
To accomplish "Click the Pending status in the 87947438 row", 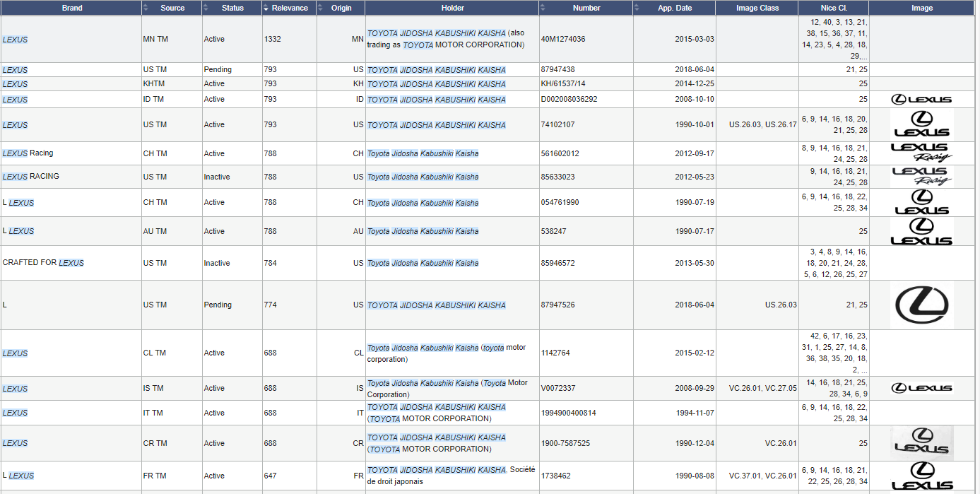I will 218,69.
